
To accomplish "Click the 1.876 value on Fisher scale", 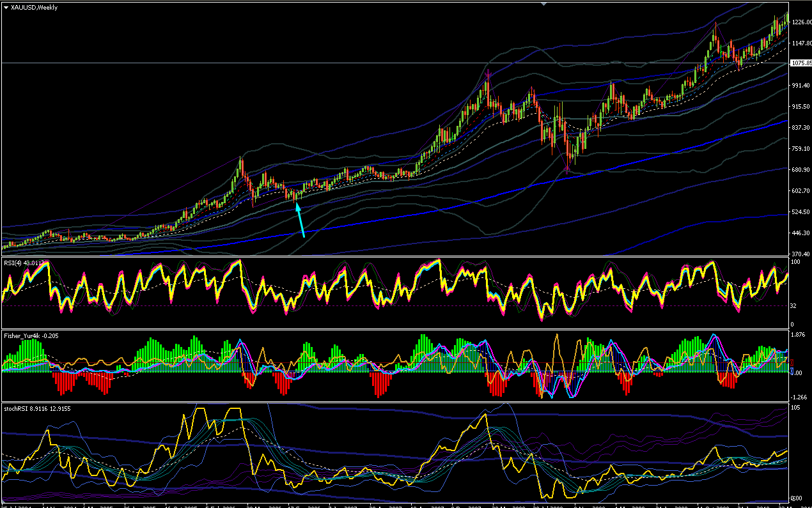I will coord(799,335).
